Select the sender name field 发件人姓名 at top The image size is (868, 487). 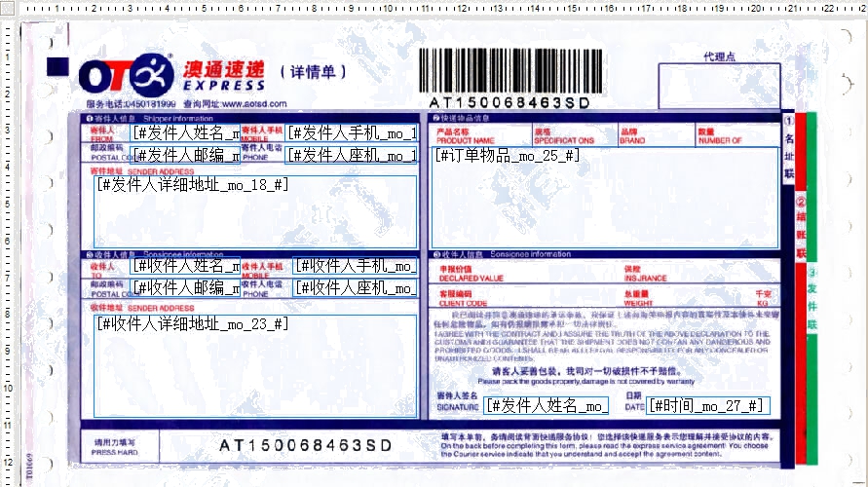coord(185,132)
